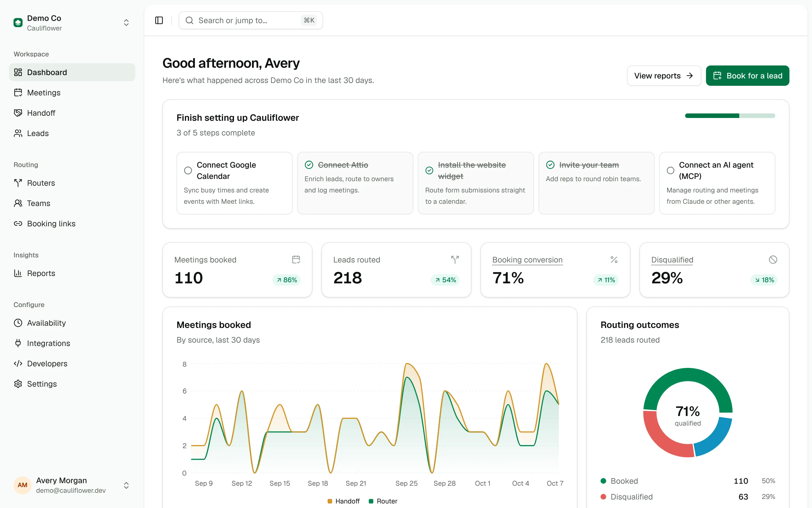Click the 71% qualified donut chart
The image size is (812, 508).
(x=687, y=412)
